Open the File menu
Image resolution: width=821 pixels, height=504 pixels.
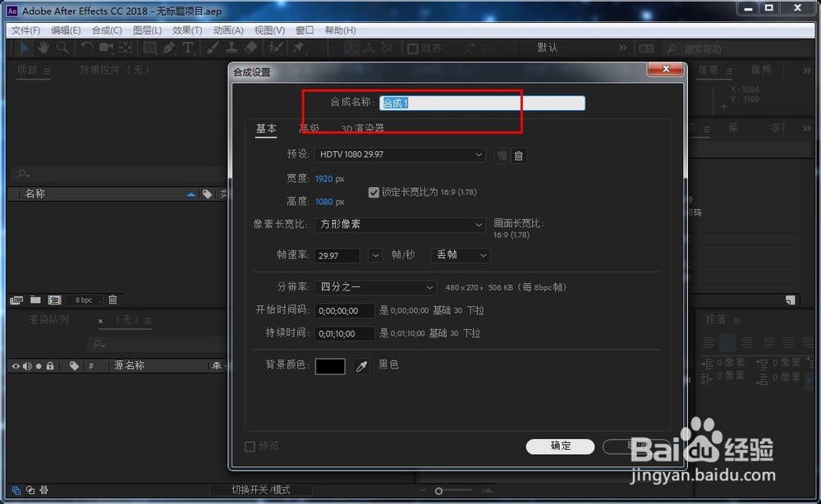(25, 30)
